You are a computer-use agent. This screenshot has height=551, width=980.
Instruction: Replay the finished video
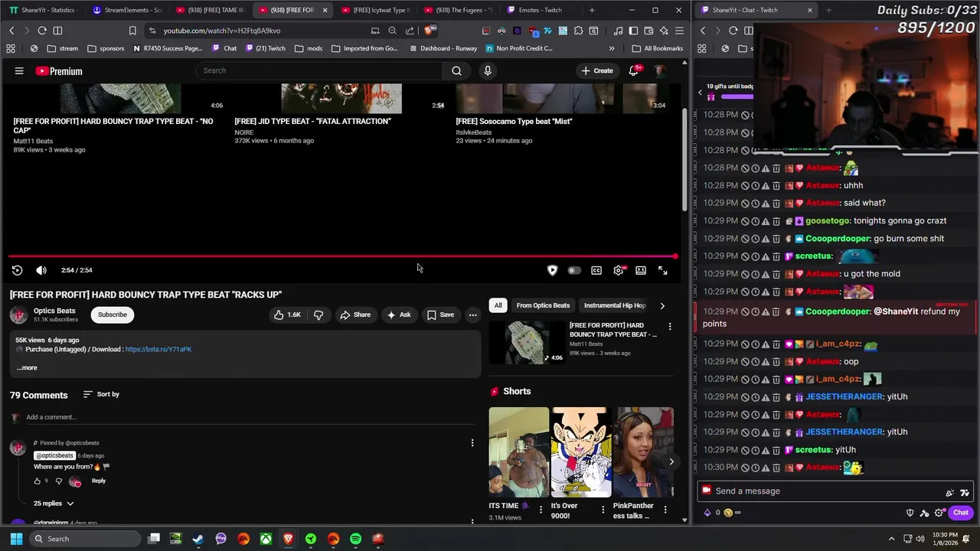point(17,270)
